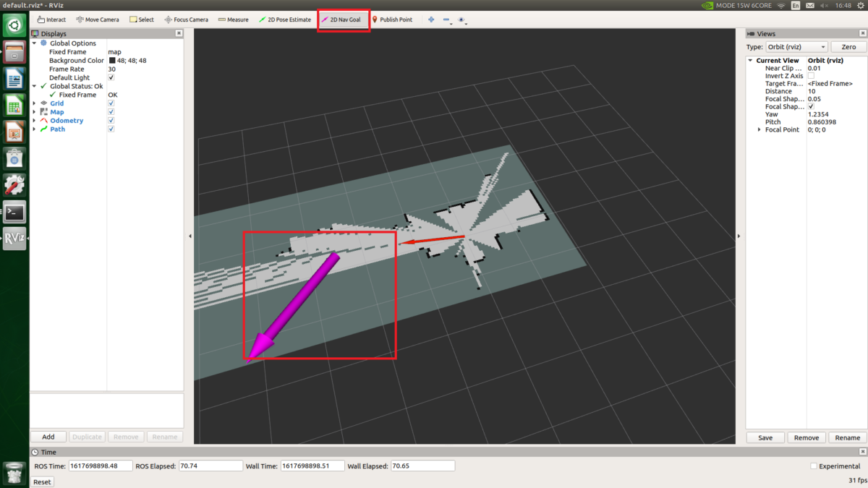Open the terminal from the Ubuntu dock
This screenshot has height=488, width=868.
click(x=14, y=212)
